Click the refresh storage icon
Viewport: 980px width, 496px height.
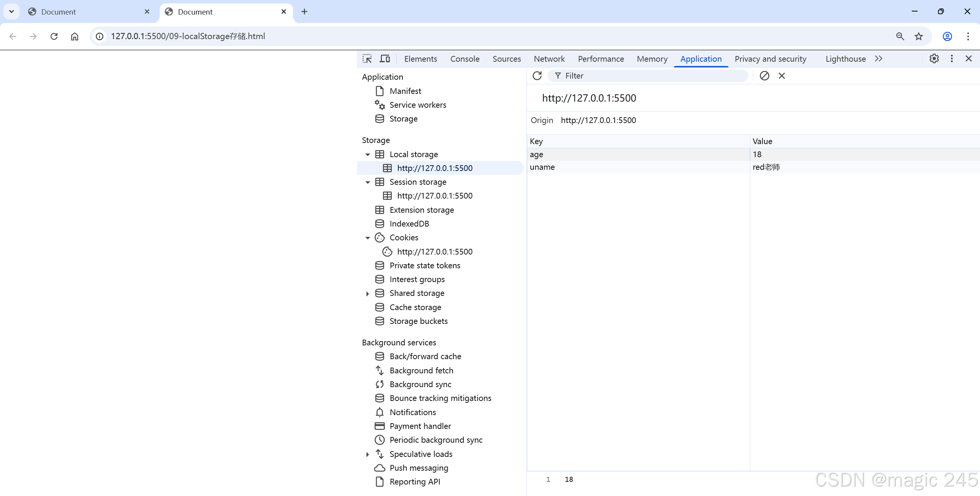click(537, 76)
